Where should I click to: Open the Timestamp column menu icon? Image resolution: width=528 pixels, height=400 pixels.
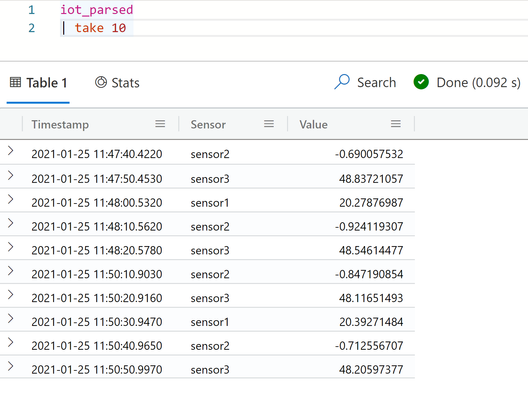(160, 124)
